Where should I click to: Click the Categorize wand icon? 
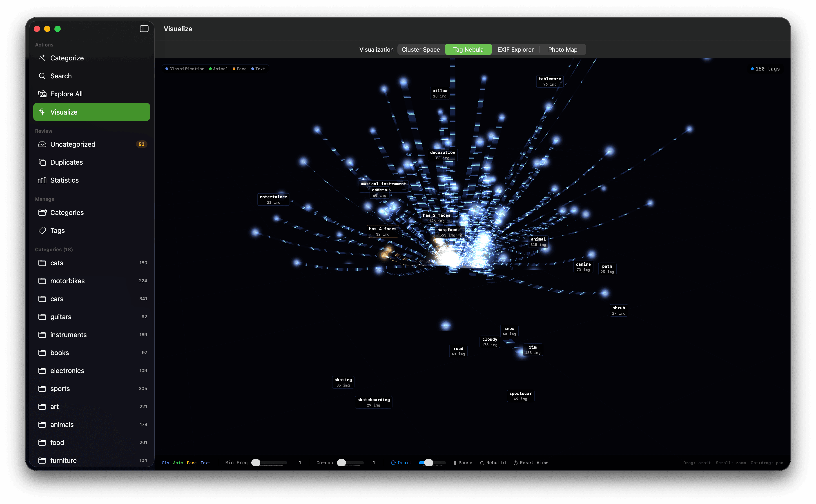pos(42,58)
